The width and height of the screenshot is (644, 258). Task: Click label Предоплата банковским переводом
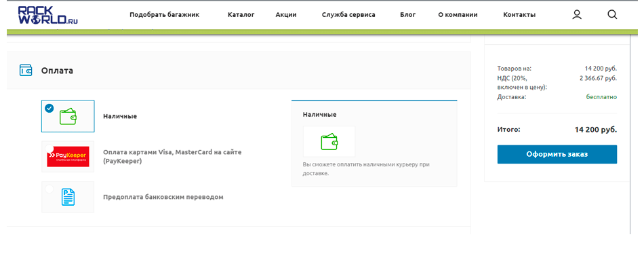[163, 197]
